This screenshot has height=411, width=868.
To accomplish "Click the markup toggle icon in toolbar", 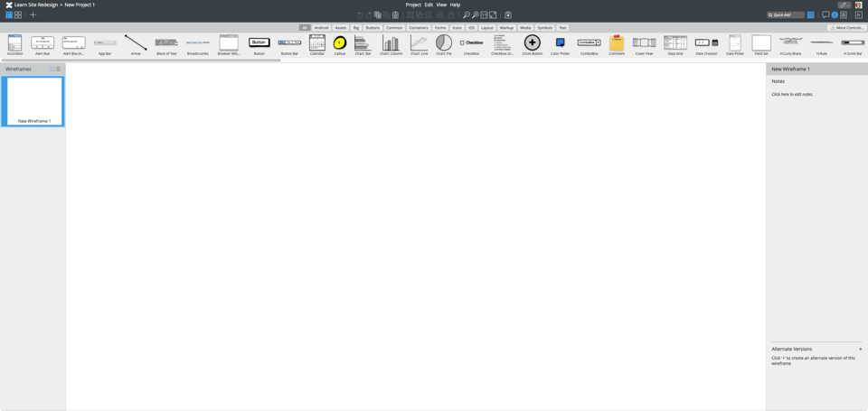I will [x=508, y=15].
